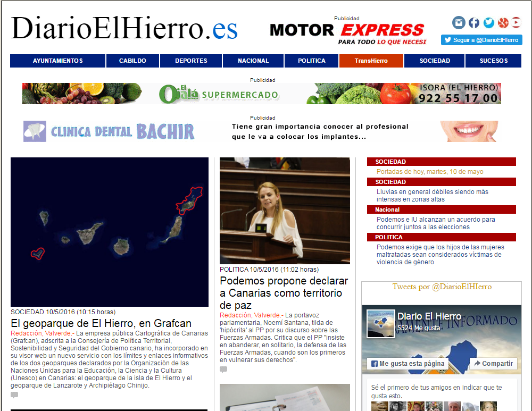Click the Diario El Hierro Facebook avatar

pos(380,324)
